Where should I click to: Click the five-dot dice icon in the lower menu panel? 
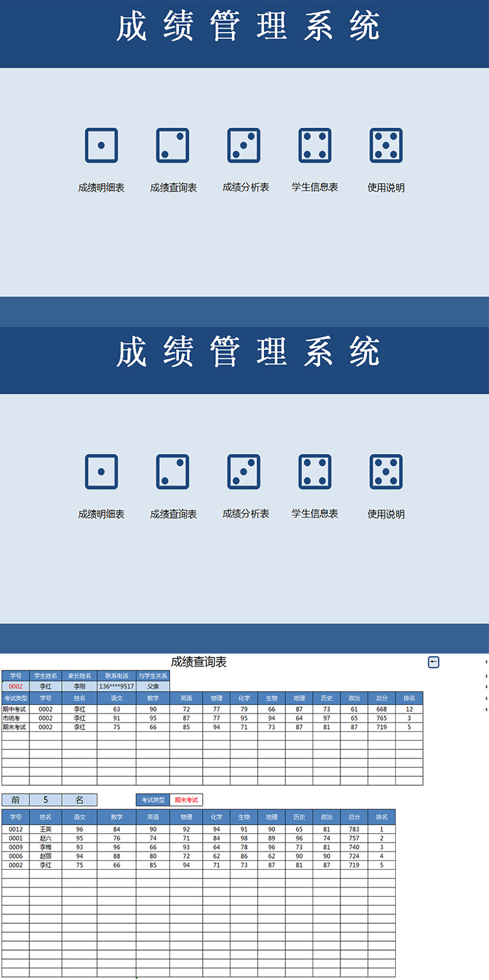tap(386, 472)
